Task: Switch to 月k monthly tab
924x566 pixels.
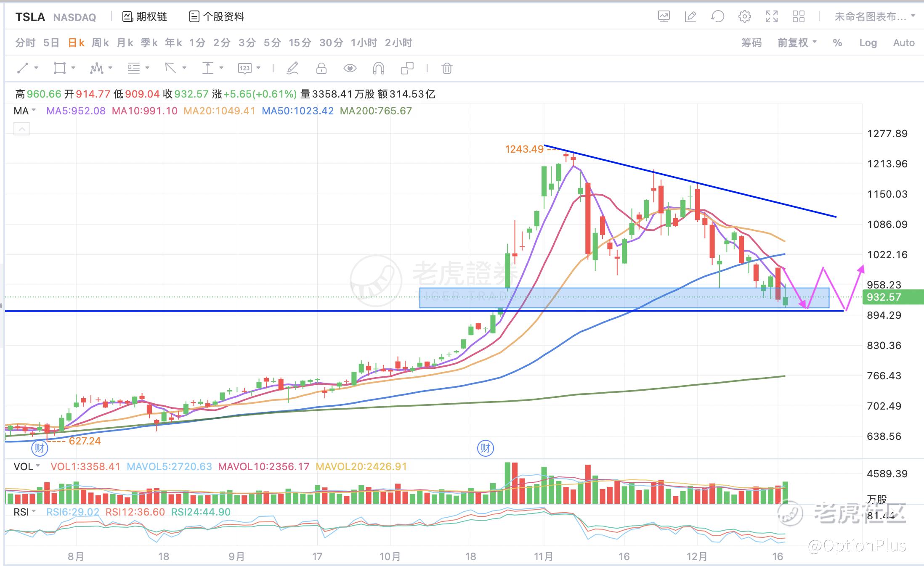Action: (125, 42)
